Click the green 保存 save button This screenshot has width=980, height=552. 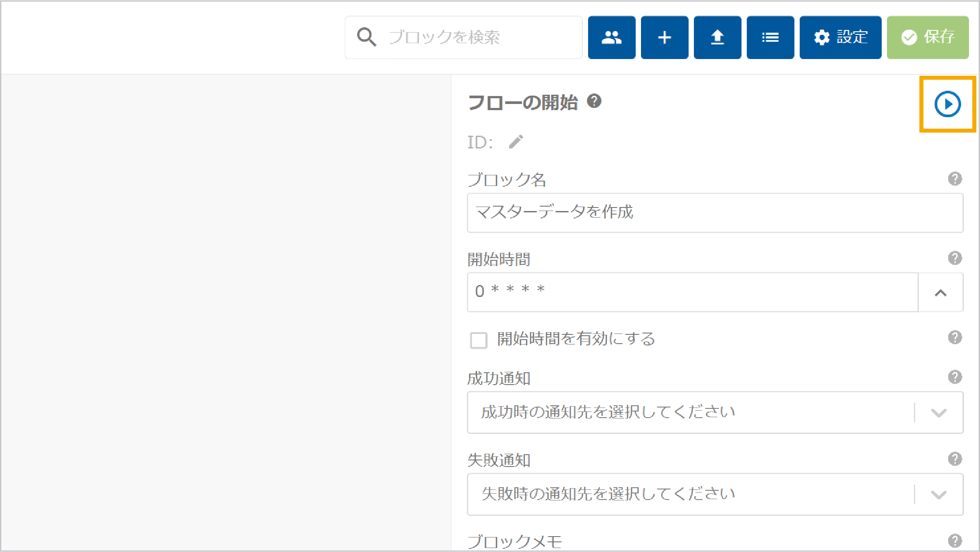pyautogui.click(x=928, y=37)
